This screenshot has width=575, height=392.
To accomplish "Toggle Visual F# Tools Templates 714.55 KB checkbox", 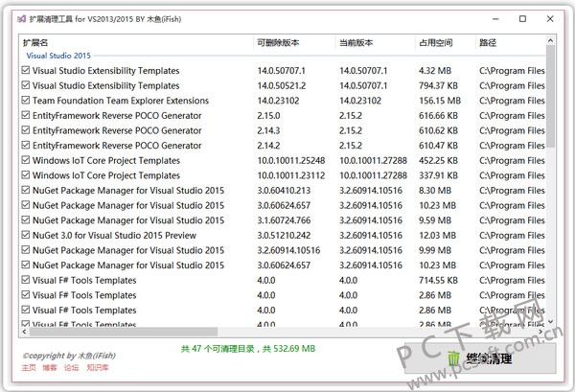I will [x=25, y=280].
